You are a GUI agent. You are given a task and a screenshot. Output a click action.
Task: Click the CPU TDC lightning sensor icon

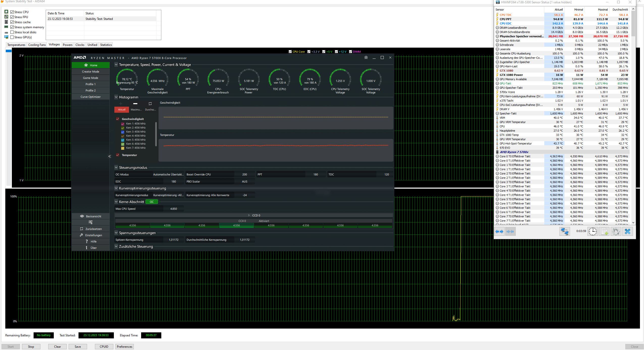(x=497, y=15)
